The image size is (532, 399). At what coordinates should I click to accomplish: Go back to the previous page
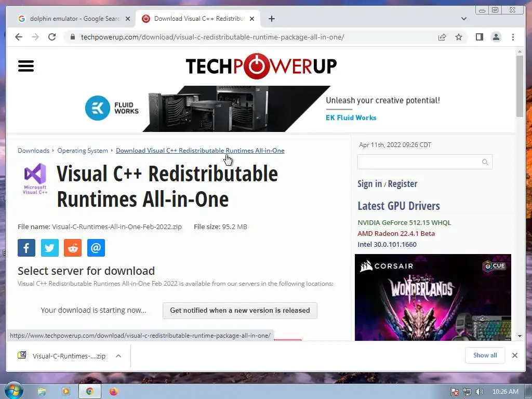click(x=19, y=37)
